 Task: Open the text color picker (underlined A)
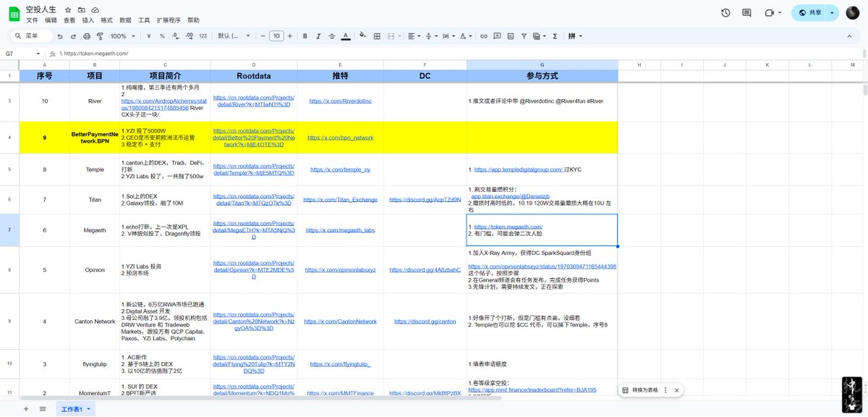[346, 35]
